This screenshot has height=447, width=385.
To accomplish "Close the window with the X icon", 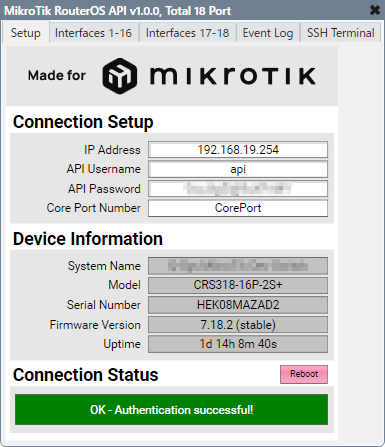I will click(x=375, y=10).
